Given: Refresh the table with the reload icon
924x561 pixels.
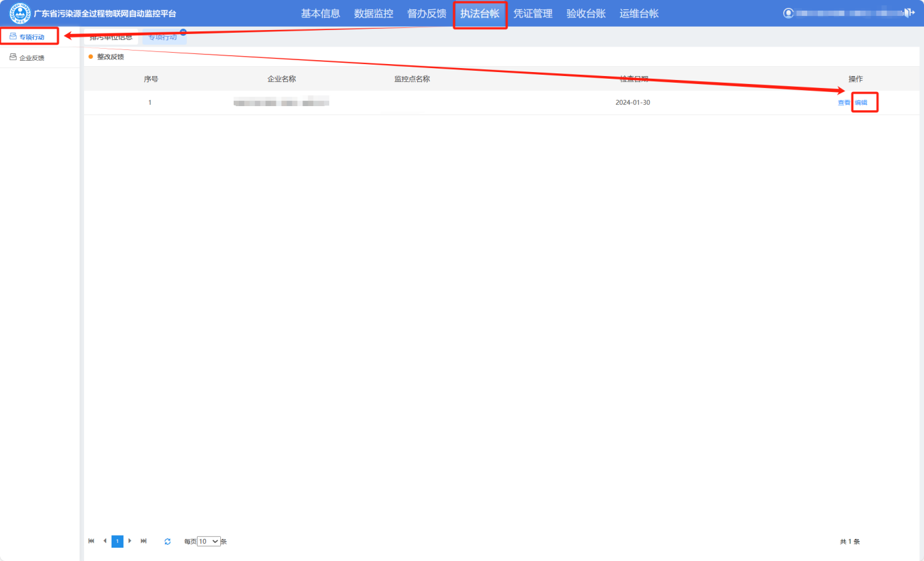Looking at the screenshot, I should click(x=168, y=542).
